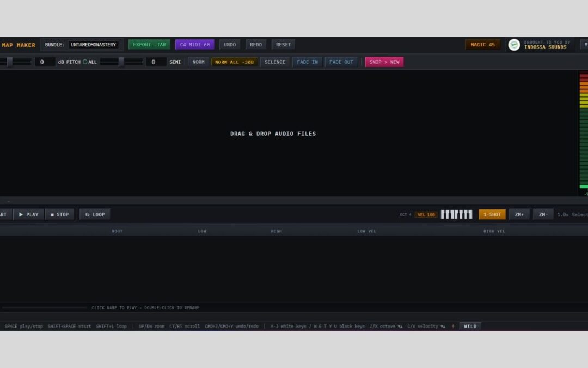Screen dimensions: 588x368
Task: Undo the last action via UNDO
Action: coord(230,44)
